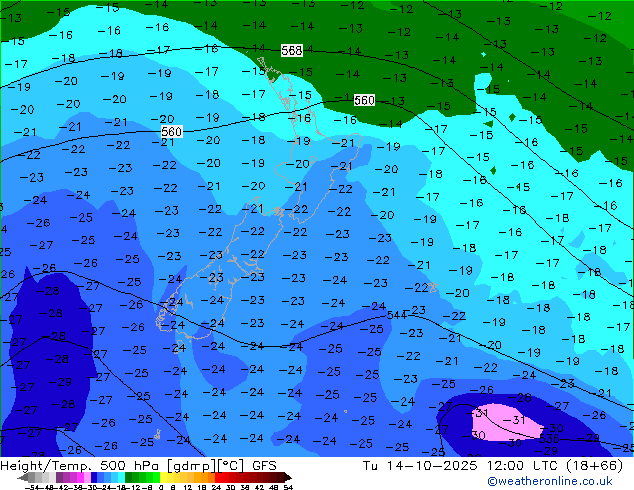The width and height of the screenshot is (634, 490).
Task: Click the "GFS" model name
Action: pos(264,466)
